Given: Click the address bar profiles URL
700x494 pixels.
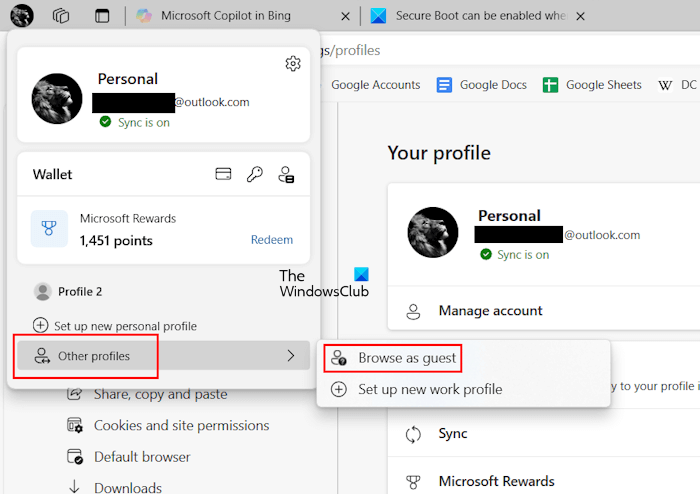Looking at the screenshot, I should (x=350, y=50).
